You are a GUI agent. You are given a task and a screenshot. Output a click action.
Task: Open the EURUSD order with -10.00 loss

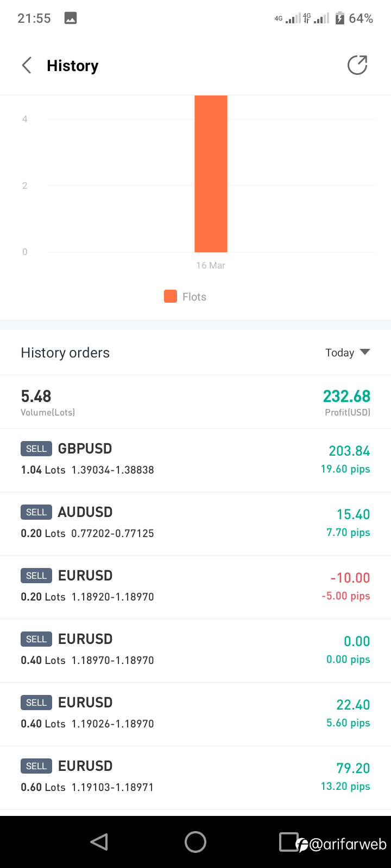coord(195,587)
